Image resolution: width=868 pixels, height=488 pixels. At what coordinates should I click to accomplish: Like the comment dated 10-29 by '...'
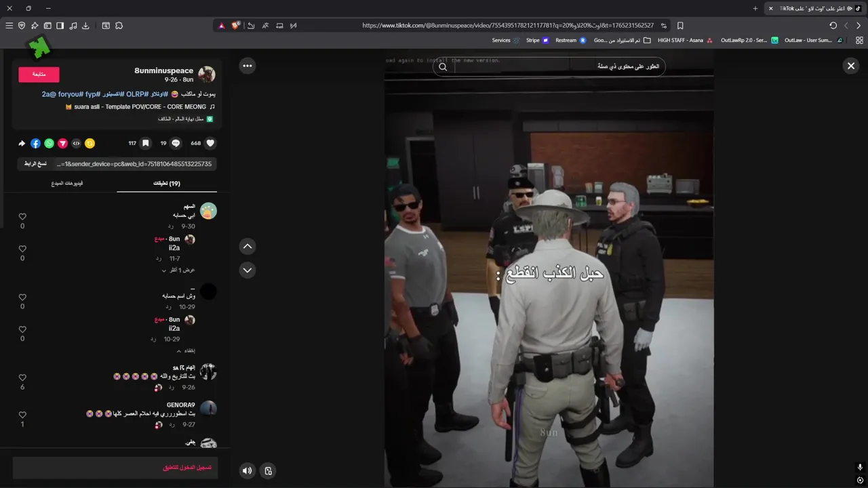point(22,297)
